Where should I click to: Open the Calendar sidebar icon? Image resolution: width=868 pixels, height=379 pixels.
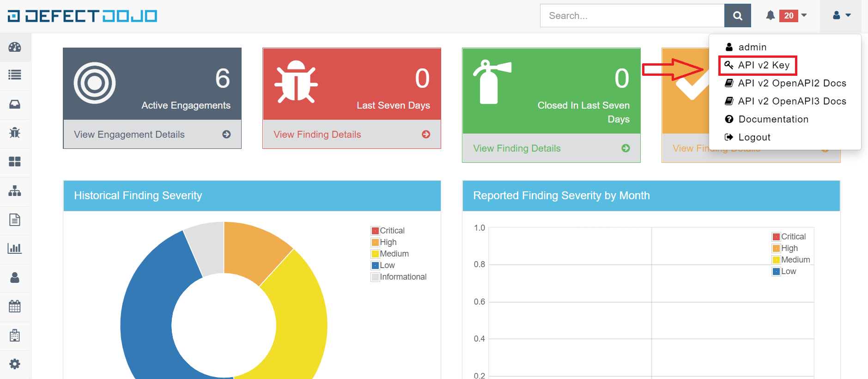tap(15, 306)
